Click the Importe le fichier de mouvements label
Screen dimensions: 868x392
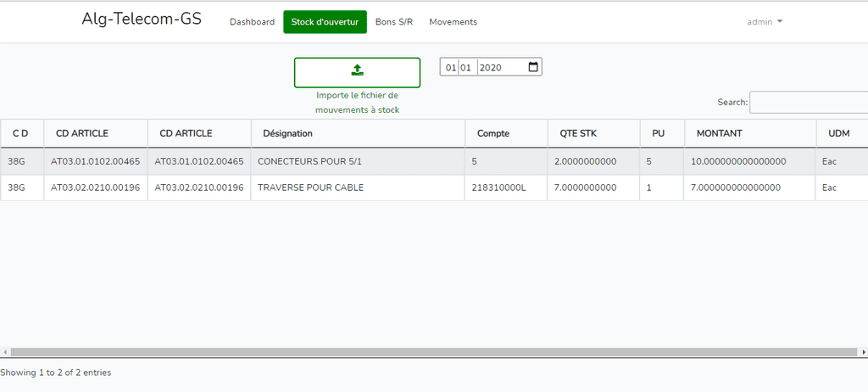click(357, 103)
